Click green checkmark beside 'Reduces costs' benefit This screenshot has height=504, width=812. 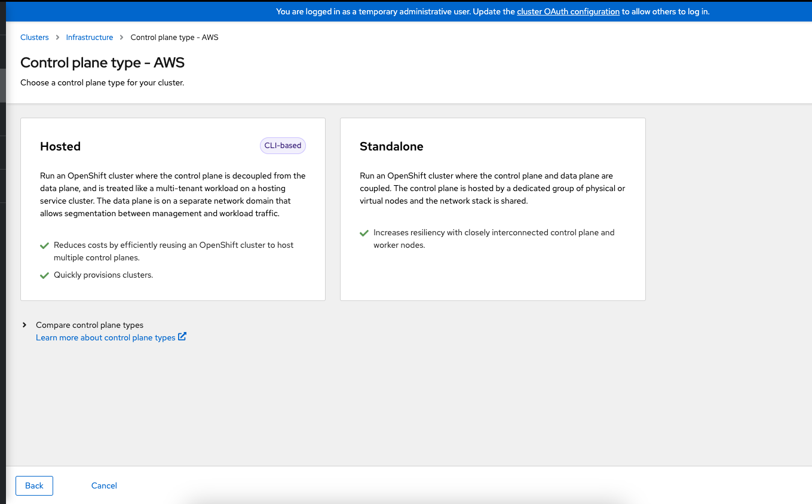(44, 245)
